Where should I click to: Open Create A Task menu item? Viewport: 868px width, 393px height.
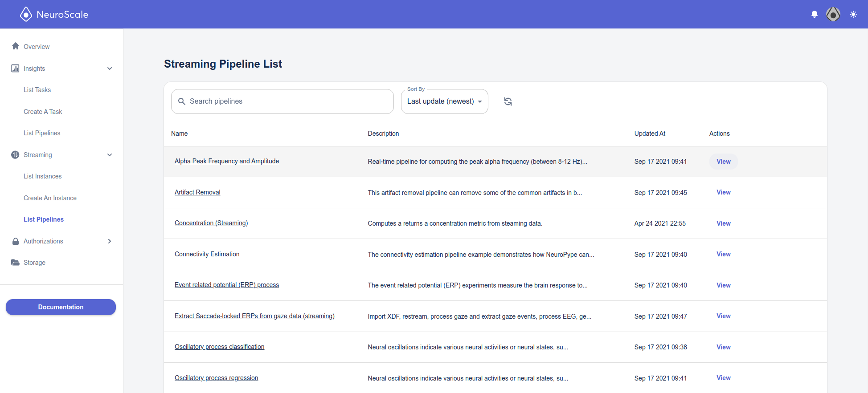43,112
